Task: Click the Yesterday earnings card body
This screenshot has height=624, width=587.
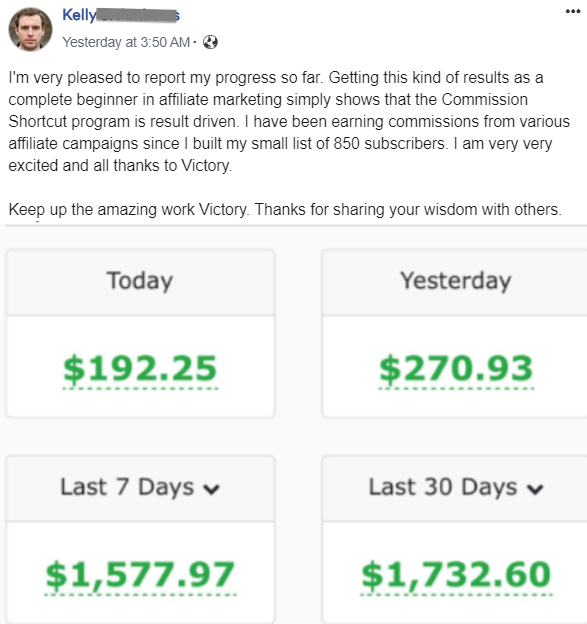Action: pyautogui.click(x=454, y=367)
